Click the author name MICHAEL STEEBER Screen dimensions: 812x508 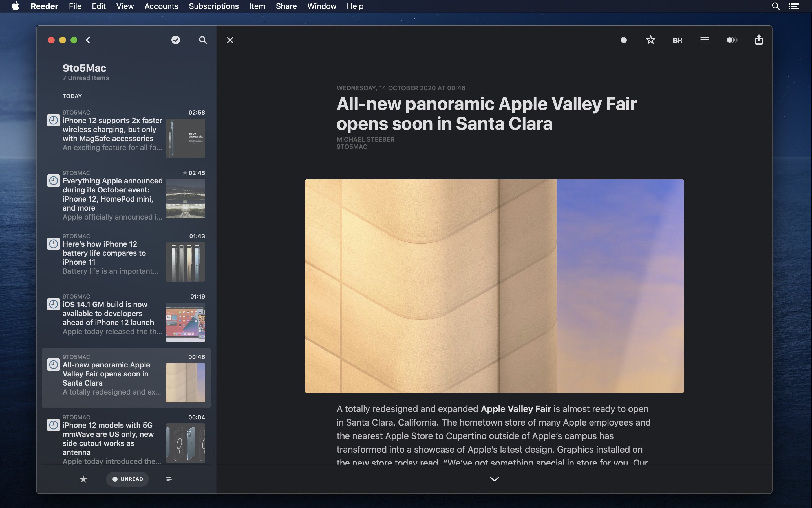click(365, 139)
